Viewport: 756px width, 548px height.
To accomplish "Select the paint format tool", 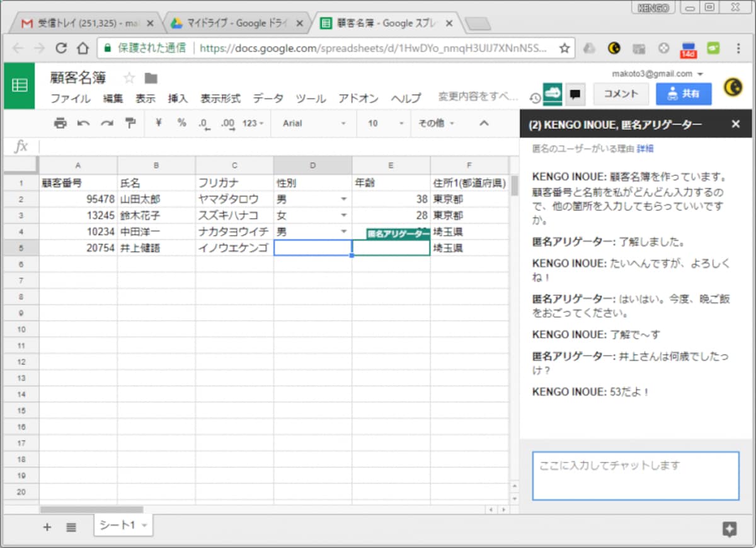I will pyautogui.click(x=130, y=123).
